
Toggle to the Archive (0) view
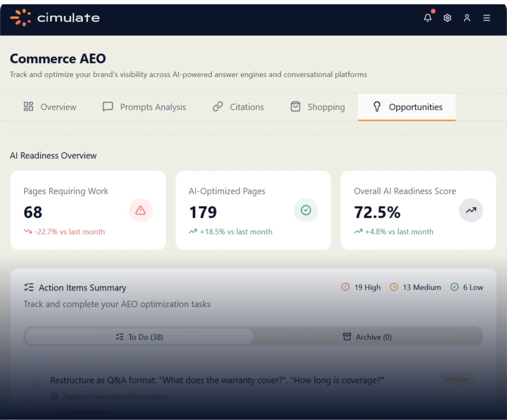[x=367, y=337]
